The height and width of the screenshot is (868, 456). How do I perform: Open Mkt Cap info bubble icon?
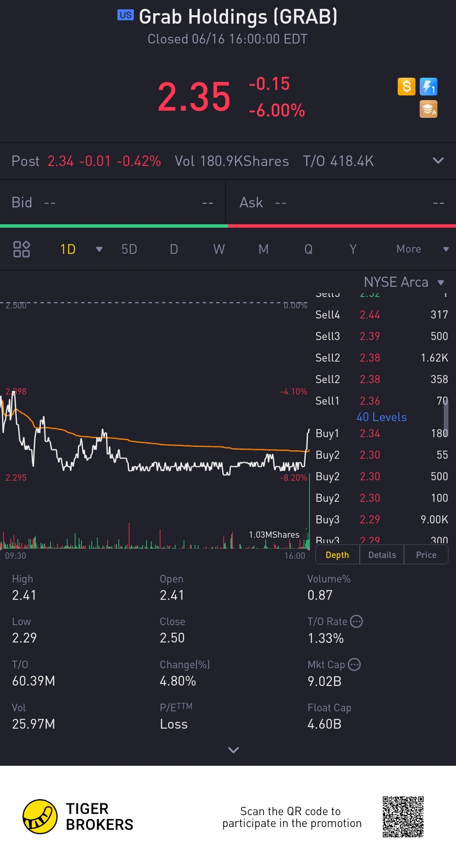point(354,664)
